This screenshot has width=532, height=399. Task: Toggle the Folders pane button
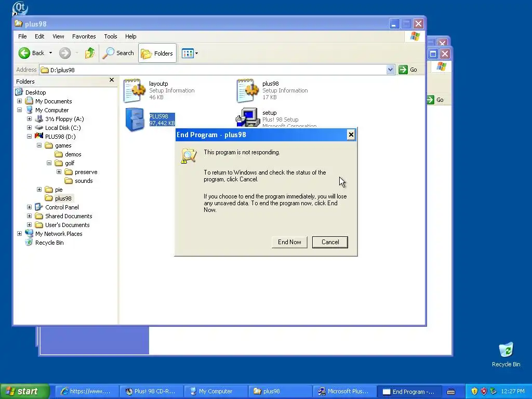coord(157,54)
